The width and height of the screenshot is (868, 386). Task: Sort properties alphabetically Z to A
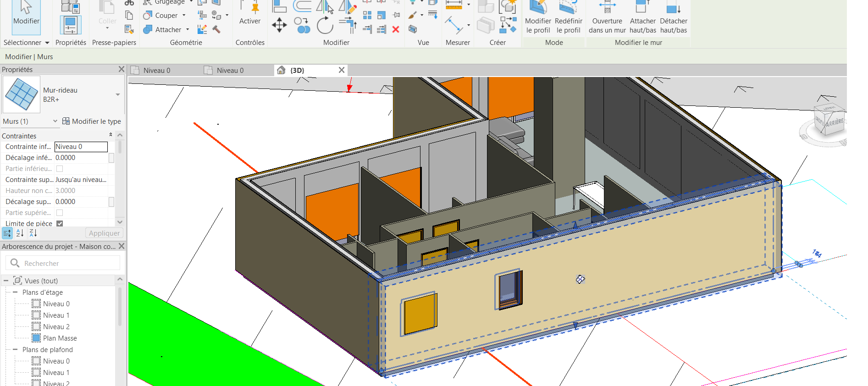(x=33, y=233)
